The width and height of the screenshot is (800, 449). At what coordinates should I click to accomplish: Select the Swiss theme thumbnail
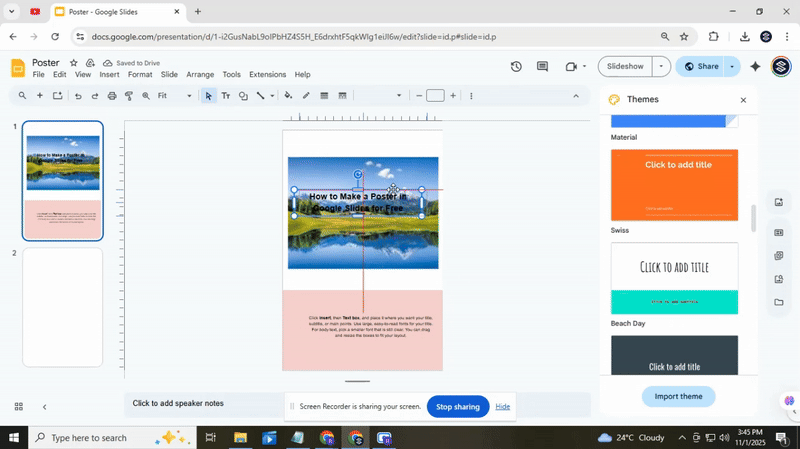pyautogui.click(x=674, y=185)
